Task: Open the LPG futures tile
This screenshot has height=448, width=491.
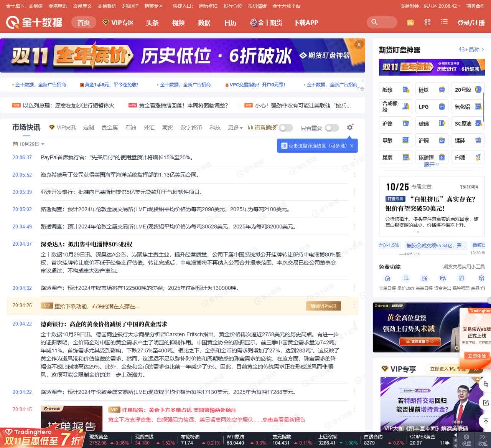Action: coord(432,107)
